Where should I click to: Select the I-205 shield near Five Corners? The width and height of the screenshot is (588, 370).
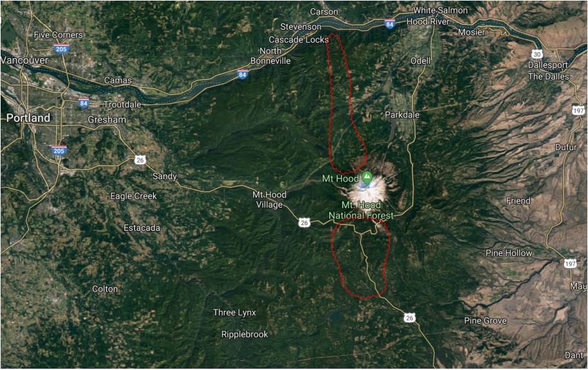(61, 49)
